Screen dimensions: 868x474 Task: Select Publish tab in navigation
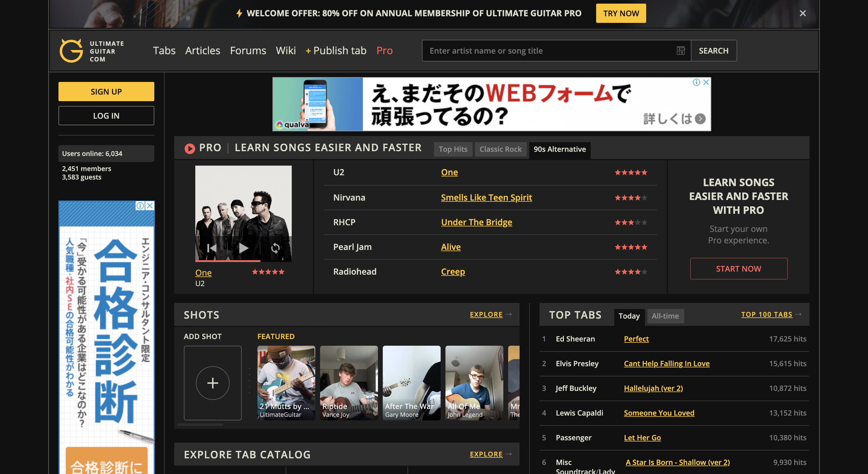click(340, 51)
